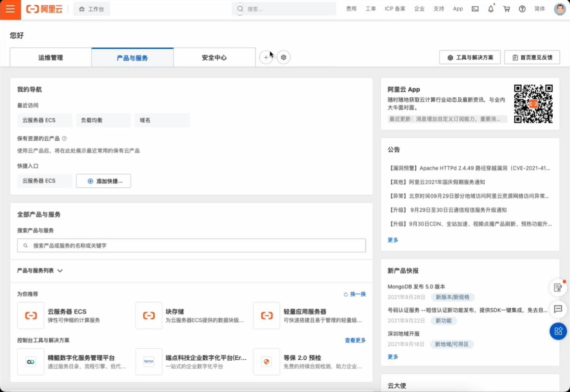Open the 深圳地域开服 news item
Image resolution: width=570 pixels, height=392 pixels.
(403, 334)
